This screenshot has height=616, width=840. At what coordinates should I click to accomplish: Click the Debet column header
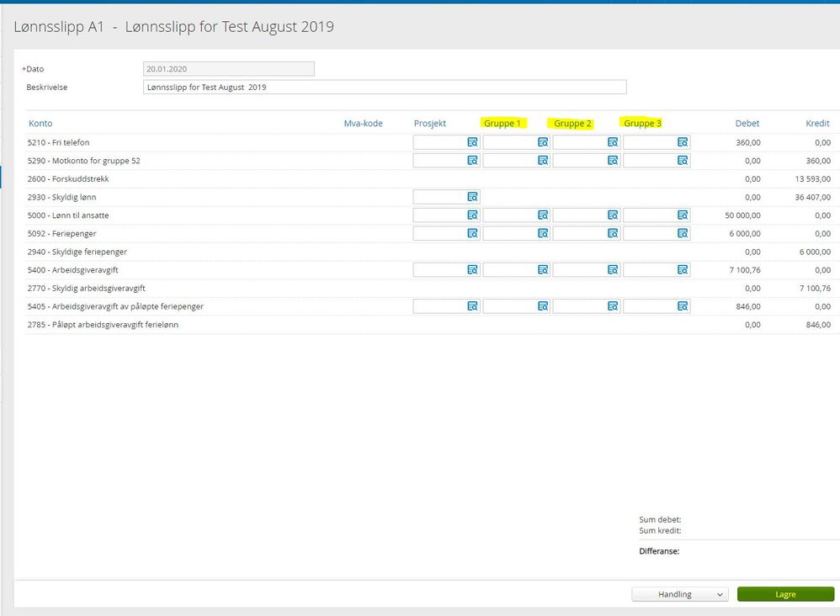pos(747,123)
